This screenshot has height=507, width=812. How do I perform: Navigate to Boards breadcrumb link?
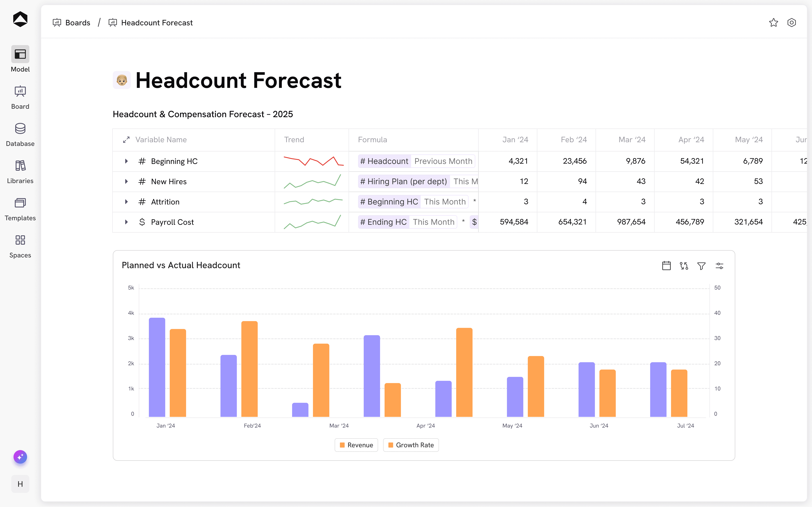[78, 23]
